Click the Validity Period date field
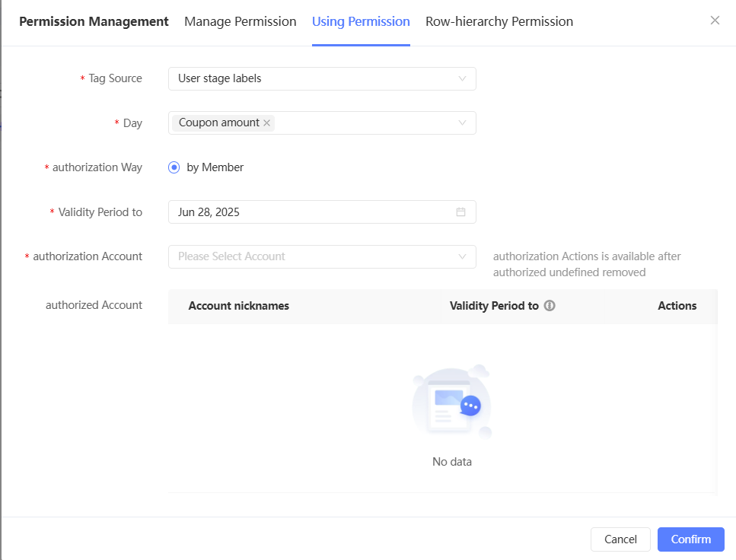The width and height of the screenshot is (736, 560). pos(312,212)
